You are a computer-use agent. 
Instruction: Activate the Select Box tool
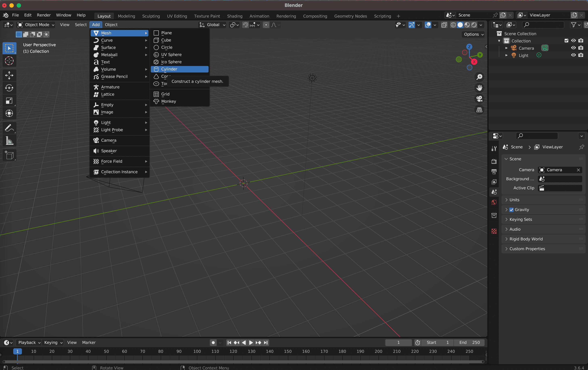(9, 48)
